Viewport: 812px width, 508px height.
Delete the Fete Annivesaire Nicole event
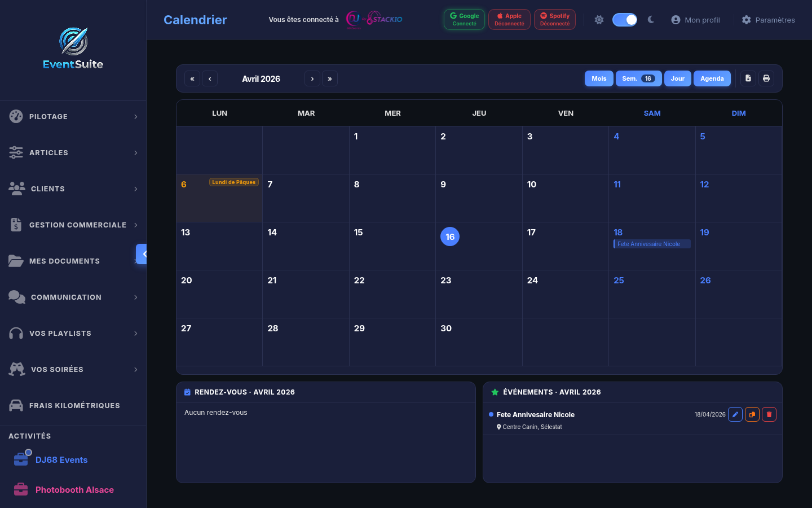point(769,414)
